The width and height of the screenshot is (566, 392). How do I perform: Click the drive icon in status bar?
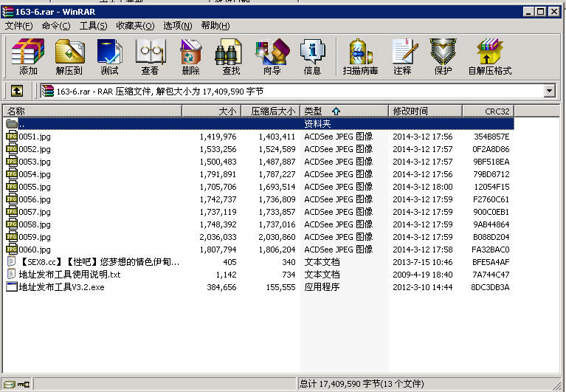tap(10, 384)
